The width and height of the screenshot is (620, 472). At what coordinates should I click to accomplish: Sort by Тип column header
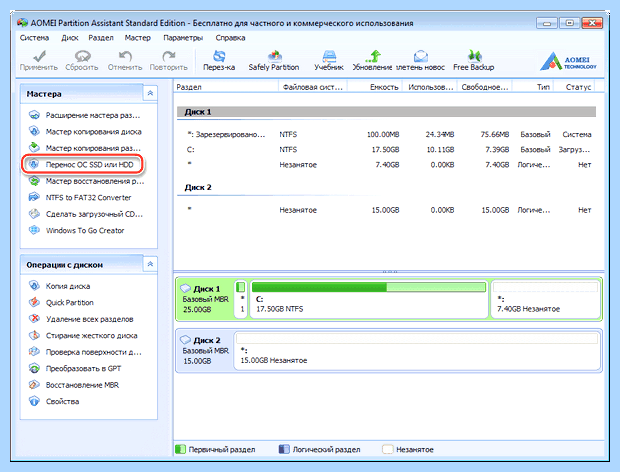[533, 87]
